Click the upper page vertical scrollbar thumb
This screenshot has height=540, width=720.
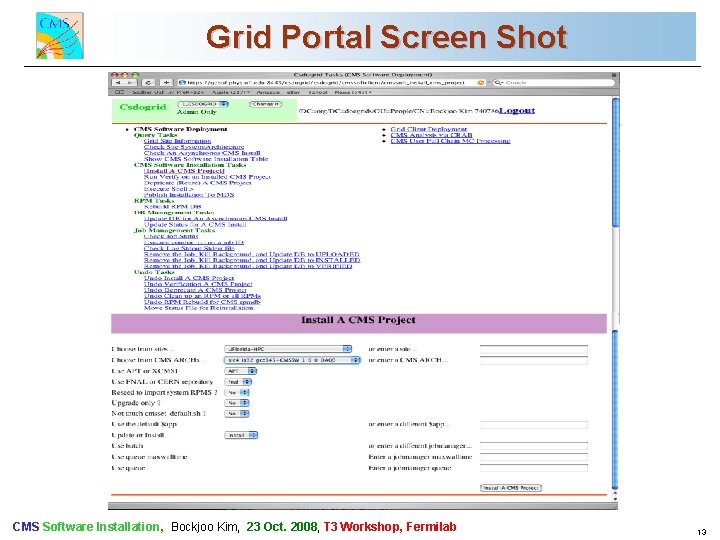[616, 162]
